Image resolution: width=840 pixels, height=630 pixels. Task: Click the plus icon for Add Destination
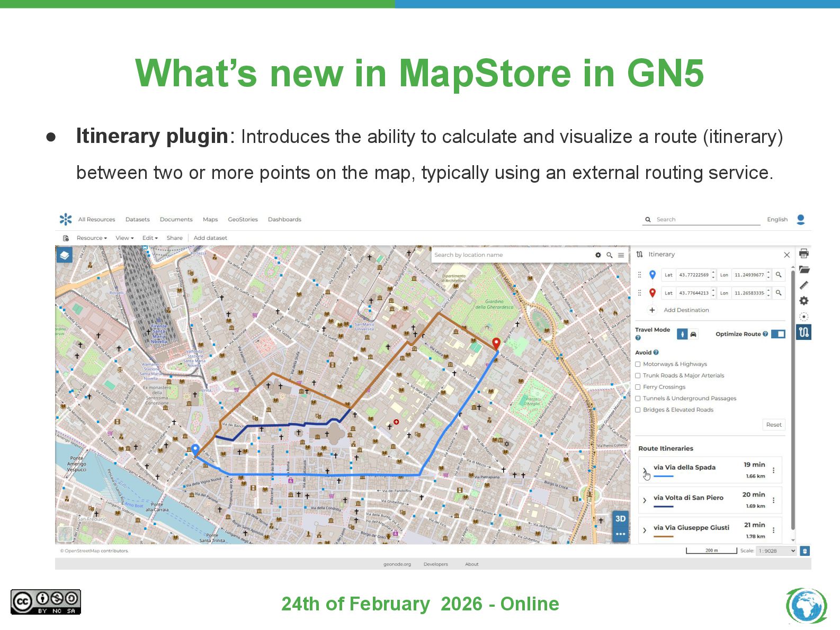coord(652,310)
